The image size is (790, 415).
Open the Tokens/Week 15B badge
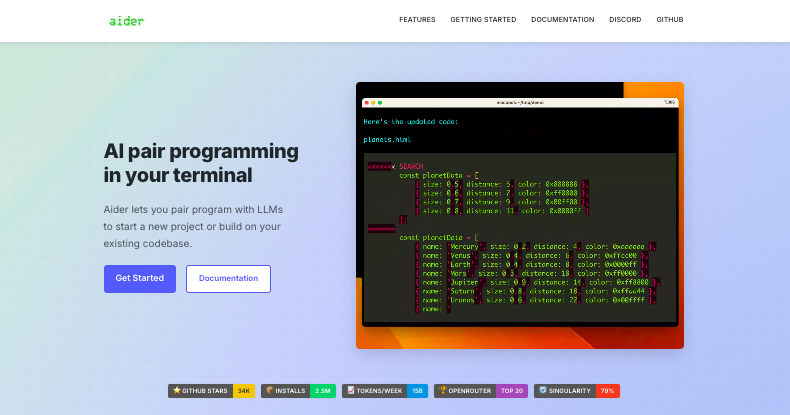[x=385, y=391]
